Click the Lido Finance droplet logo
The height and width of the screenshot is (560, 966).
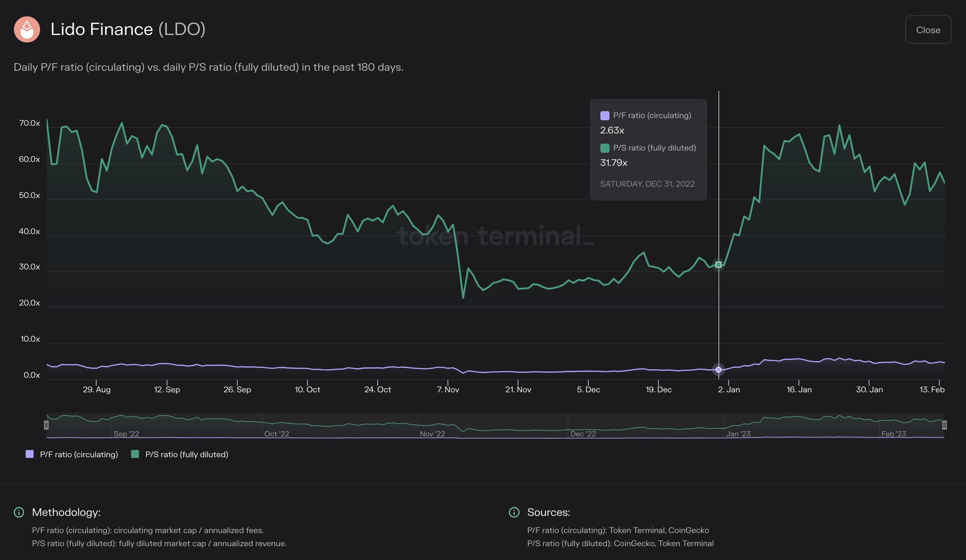27,30
